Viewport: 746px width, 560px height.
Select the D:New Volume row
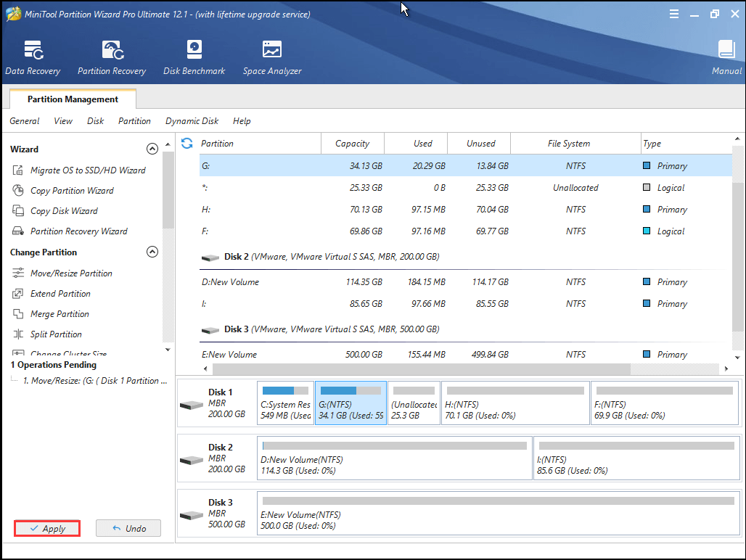[x=465, y=282]
